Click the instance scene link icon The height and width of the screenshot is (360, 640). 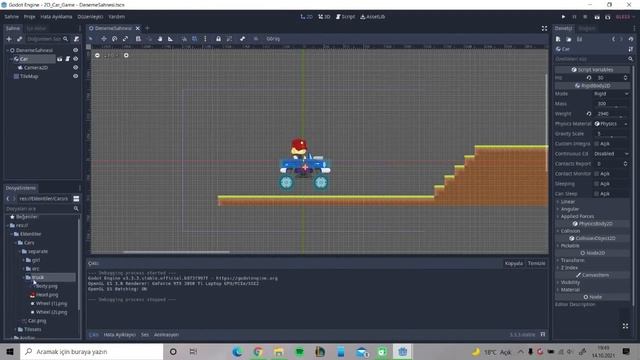(x=19, y=39)
